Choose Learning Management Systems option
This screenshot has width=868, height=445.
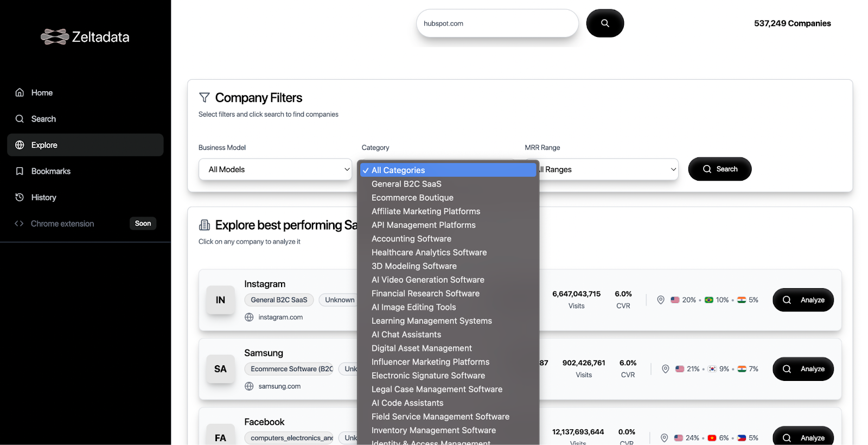click(448, 321)
